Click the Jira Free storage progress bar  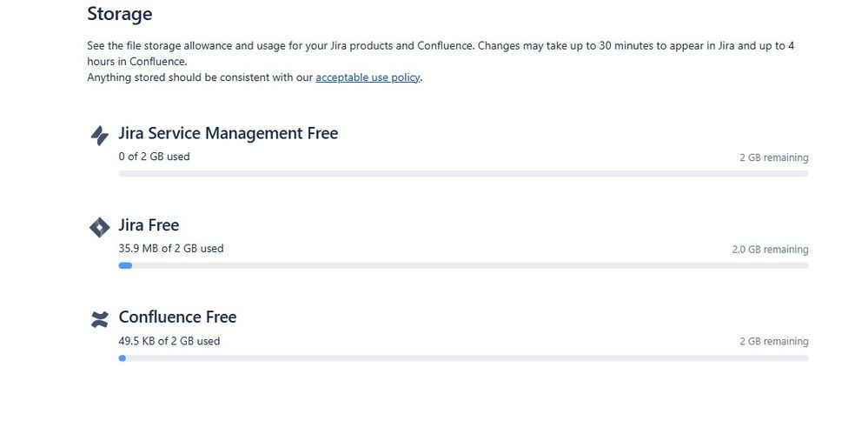click(463, 265)
